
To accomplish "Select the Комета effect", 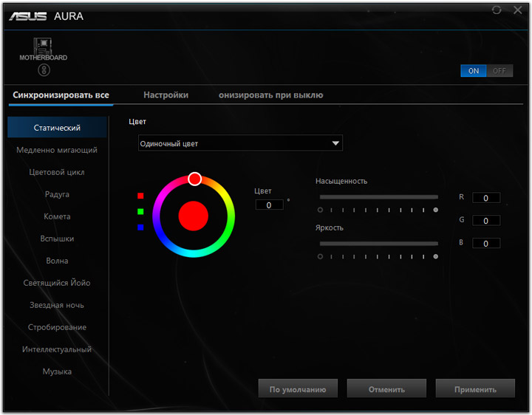I will 57,216.
